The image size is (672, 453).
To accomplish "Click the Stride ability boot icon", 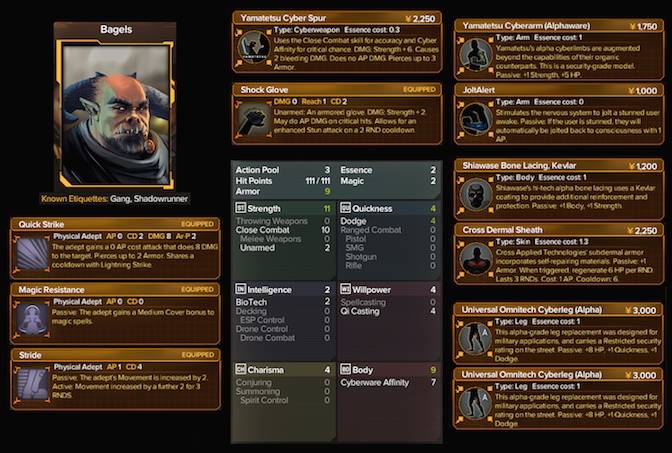I will [x=33, y=384].
